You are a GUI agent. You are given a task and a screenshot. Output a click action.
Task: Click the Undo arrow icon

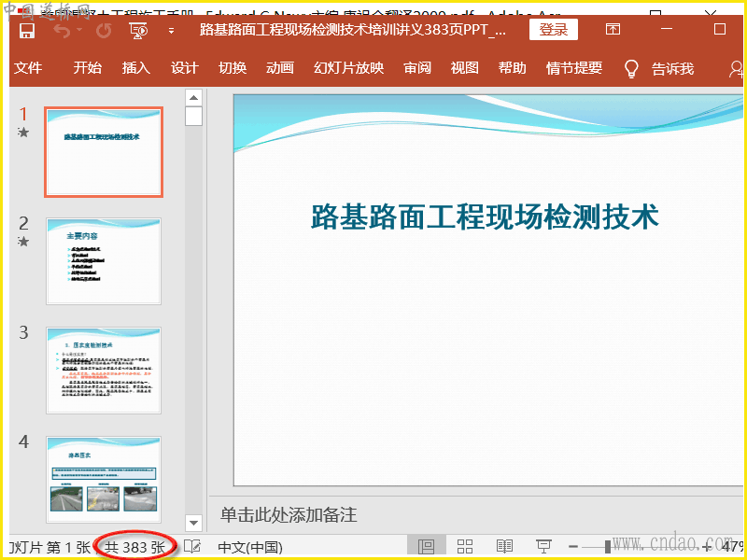[62, 30]
